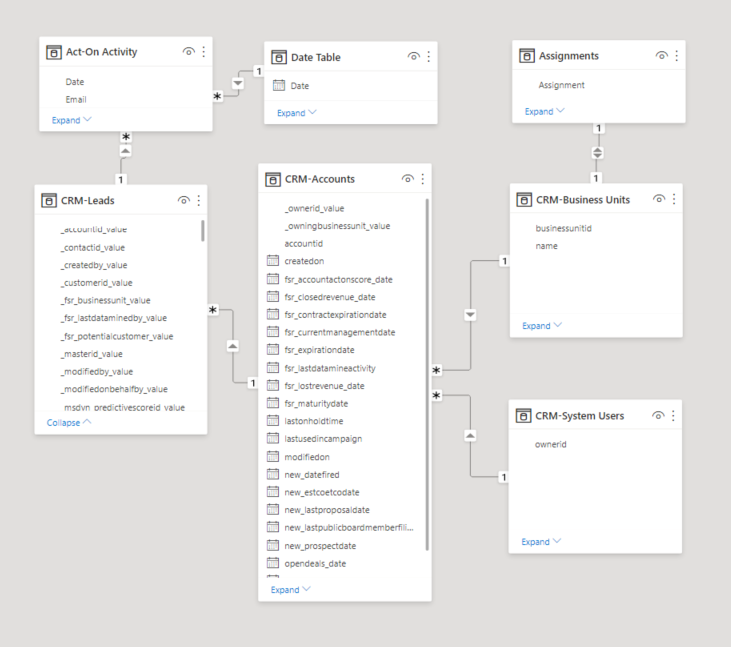Select fsr_expirationdate field in CRM-Accounts
The width and height of the screenshot is (731, 647).
coord(319,350)
